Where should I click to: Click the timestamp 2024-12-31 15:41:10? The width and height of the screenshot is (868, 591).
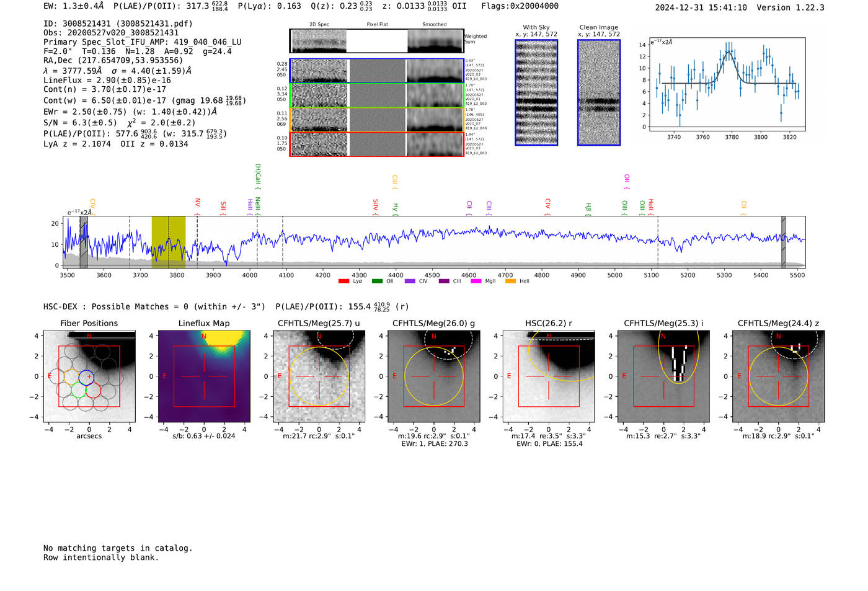tap(701, 7)
